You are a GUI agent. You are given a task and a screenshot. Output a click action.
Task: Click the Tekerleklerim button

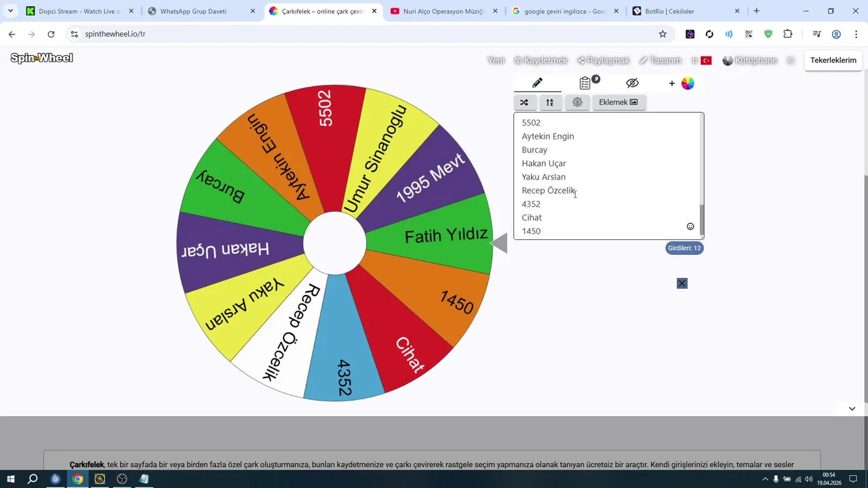[833, 60]
